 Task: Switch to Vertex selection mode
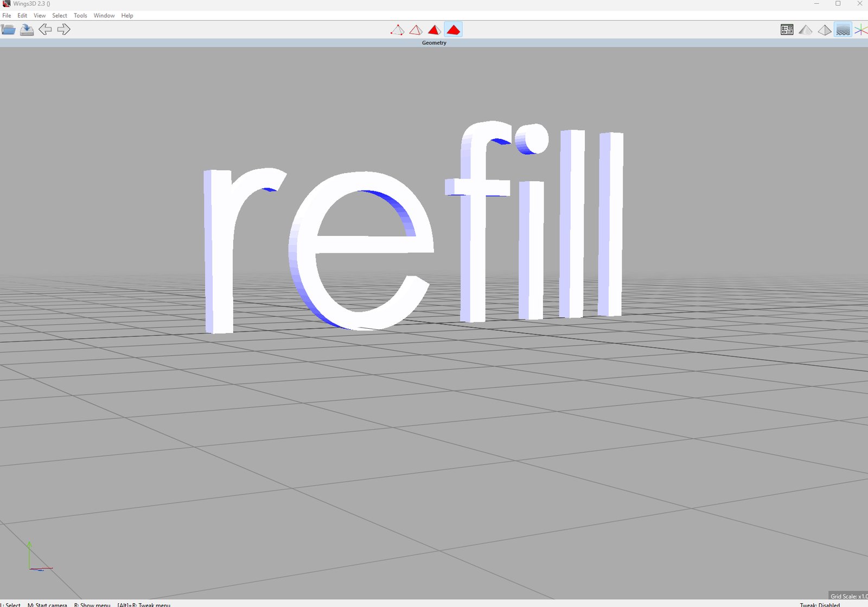[397, 30]
